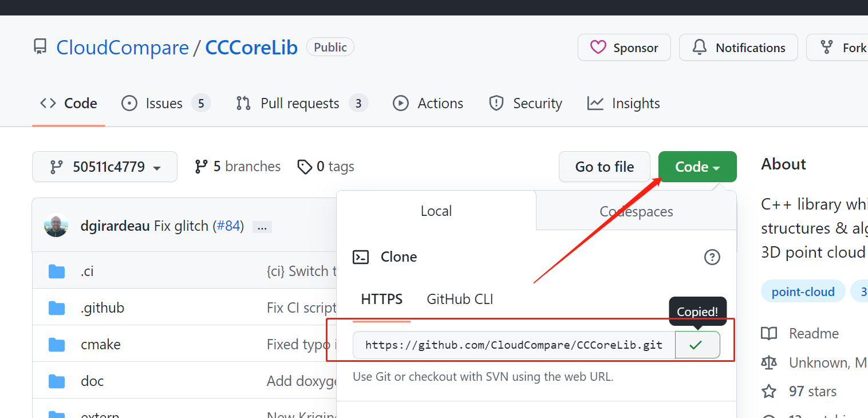This screenshot has width=868, height=418.
Task: Copy clone URL via green checkmark icon
Action: (697, 344)
